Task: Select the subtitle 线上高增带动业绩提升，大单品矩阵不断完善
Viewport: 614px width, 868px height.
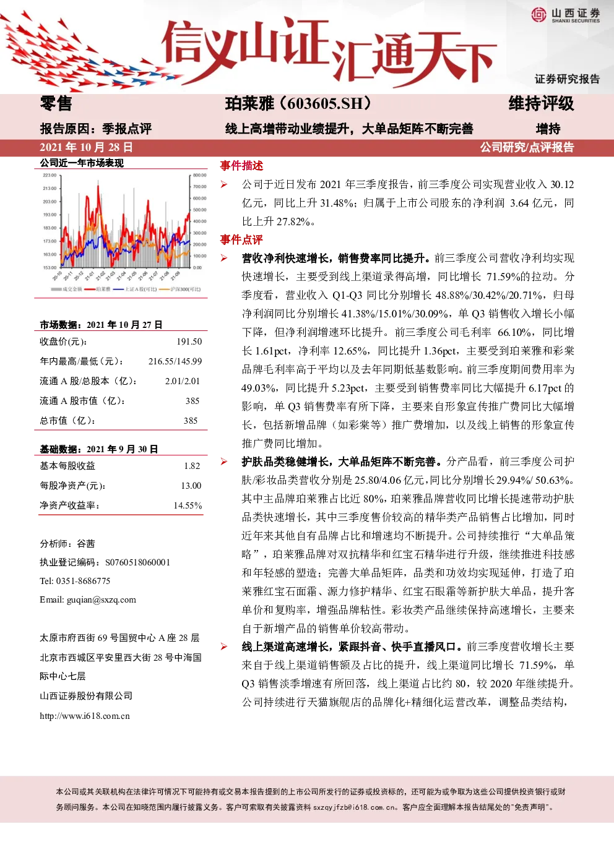Action: coord(349,129)
